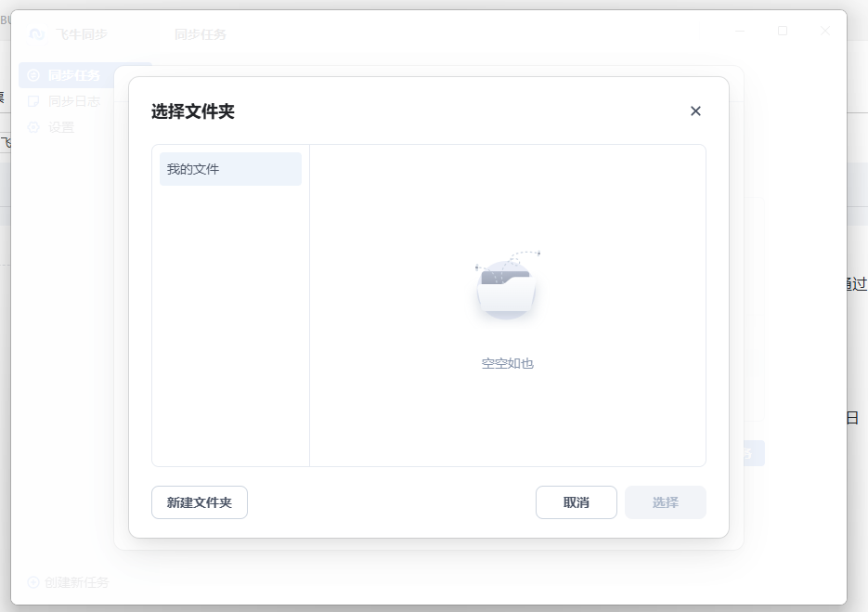The image size is (868, 612).
Task: Click the 新建文件夹 button
Action: click(200, 502)
